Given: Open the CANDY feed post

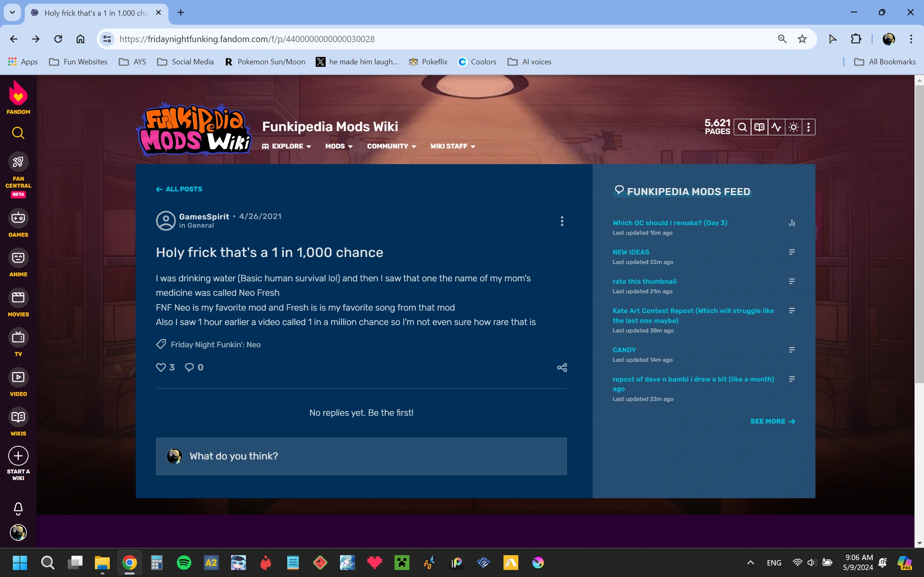Looking at the screenshot, I should pyautogui.click(x=624, y=350).
